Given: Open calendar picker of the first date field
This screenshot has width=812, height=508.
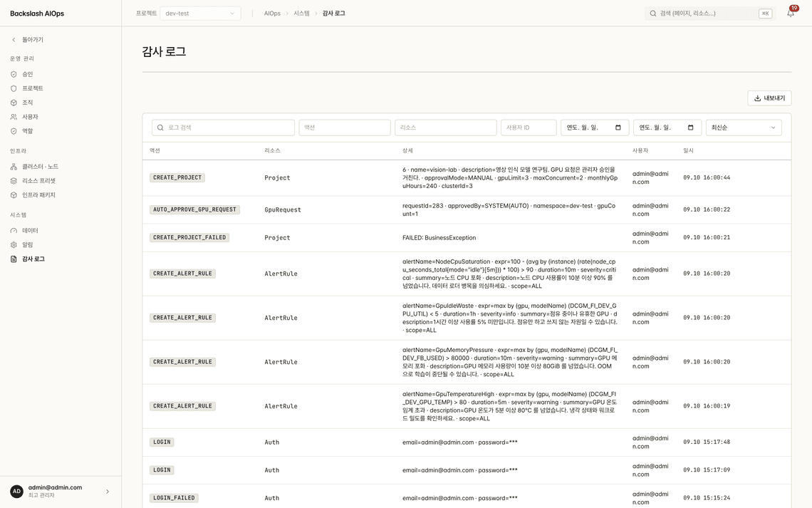Looking at the screenshot, I should (618, 128).
